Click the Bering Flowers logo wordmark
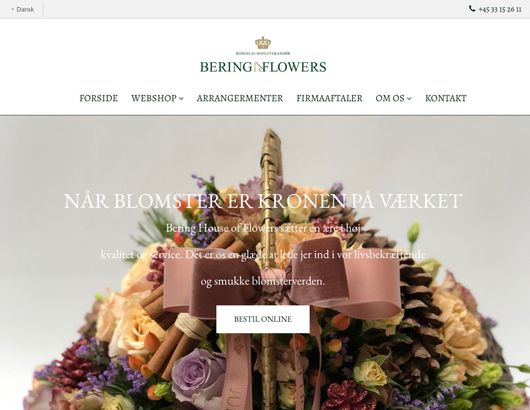This screenshot has width=530, height=410. pyautogui.click(x=263, y=67)
